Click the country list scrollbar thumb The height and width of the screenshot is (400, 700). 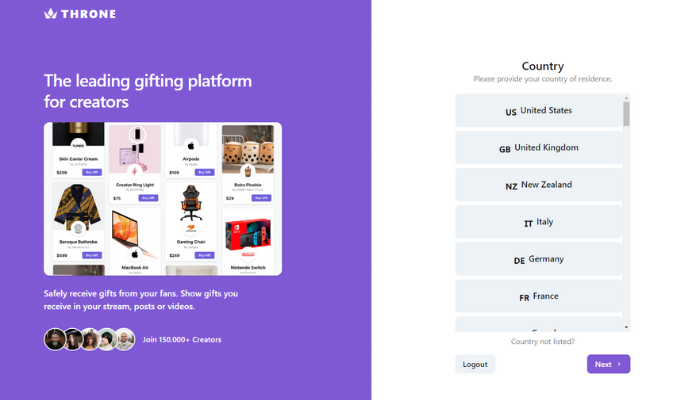(626, 114)
